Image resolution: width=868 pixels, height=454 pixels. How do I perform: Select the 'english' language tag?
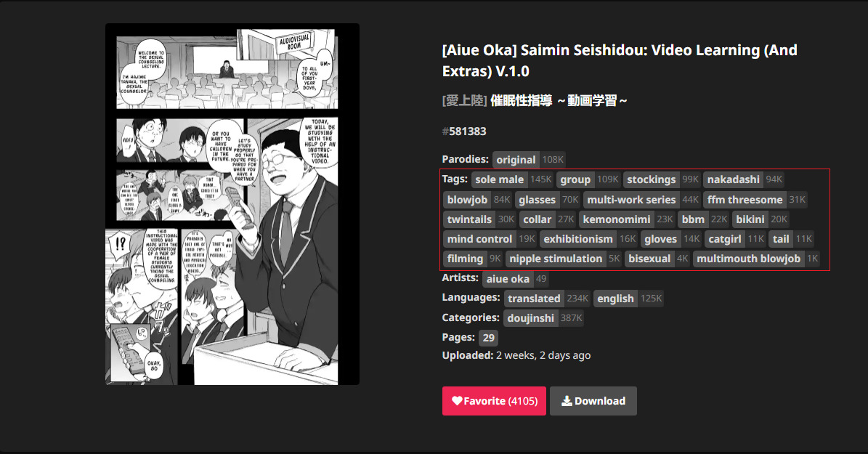tap(628, 299)
